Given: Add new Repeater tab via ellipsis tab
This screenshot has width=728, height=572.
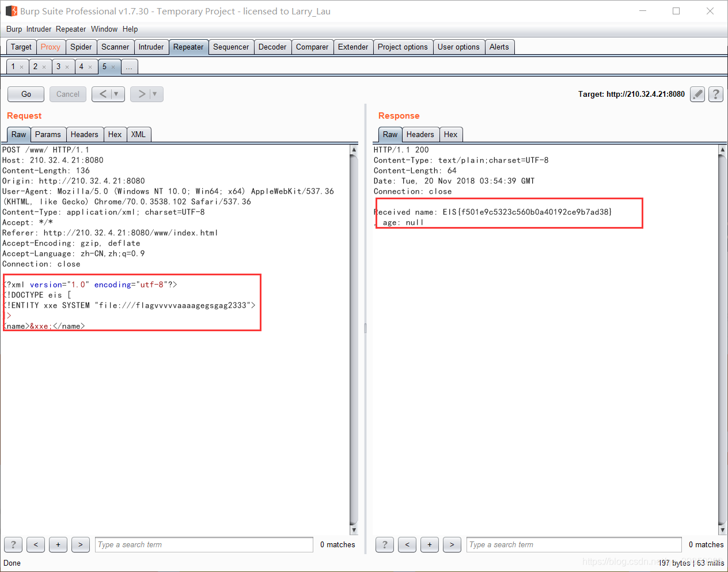Looking at the screenshot, I should (129, 67).
